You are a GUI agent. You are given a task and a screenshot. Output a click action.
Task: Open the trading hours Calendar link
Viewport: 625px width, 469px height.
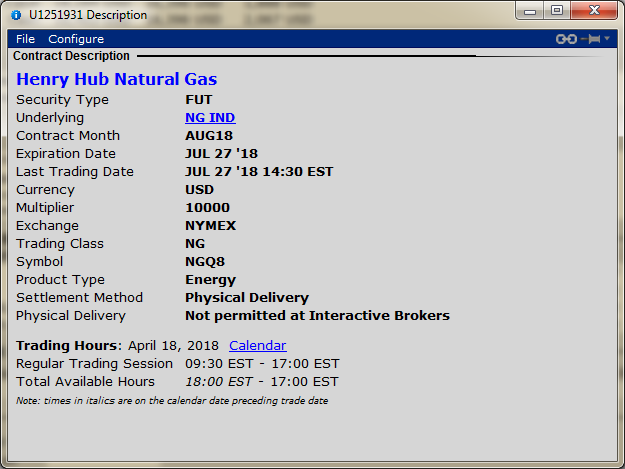click(x=257, y=345)
